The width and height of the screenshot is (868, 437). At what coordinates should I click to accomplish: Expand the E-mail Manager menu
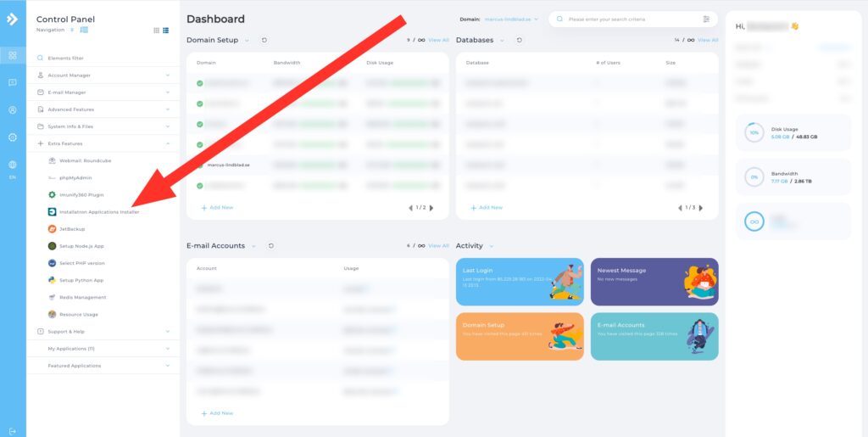point(103,92)
